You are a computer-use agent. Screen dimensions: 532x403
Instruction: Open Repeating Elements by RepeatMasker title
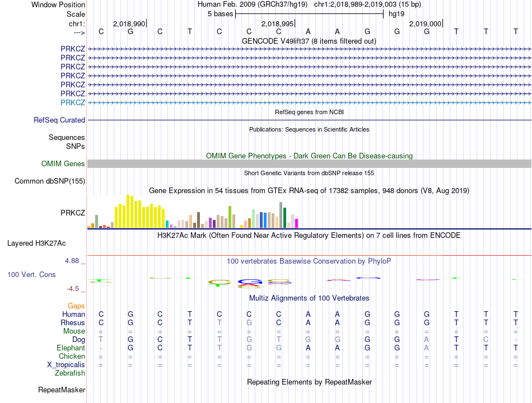click(x=309, y=382)
